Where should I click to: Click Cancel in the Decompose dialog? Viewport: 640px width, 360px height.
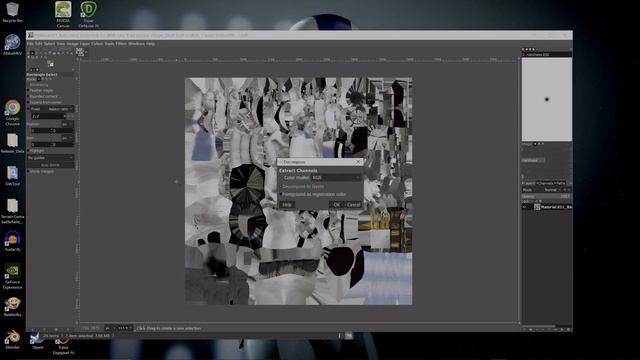tap(353, 204)
